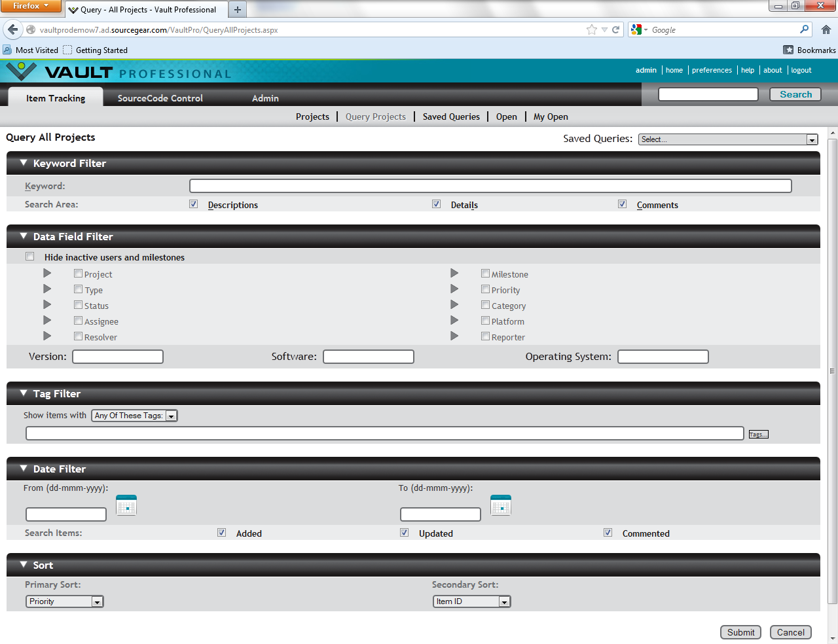Click the preferences link
Image resolution: width=838 pixels, height=644 pixels.
pos(712,70)
